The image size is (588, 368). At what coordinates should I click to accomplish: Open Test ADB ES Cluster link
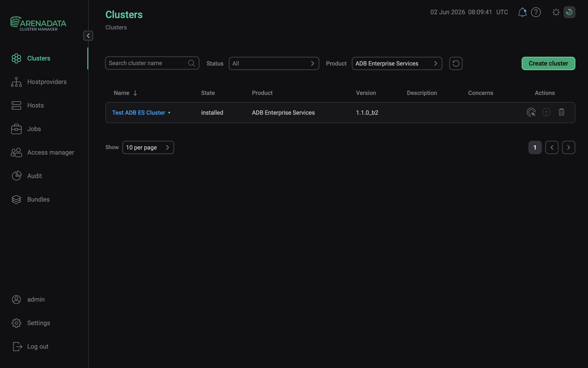tap(138, 113)
